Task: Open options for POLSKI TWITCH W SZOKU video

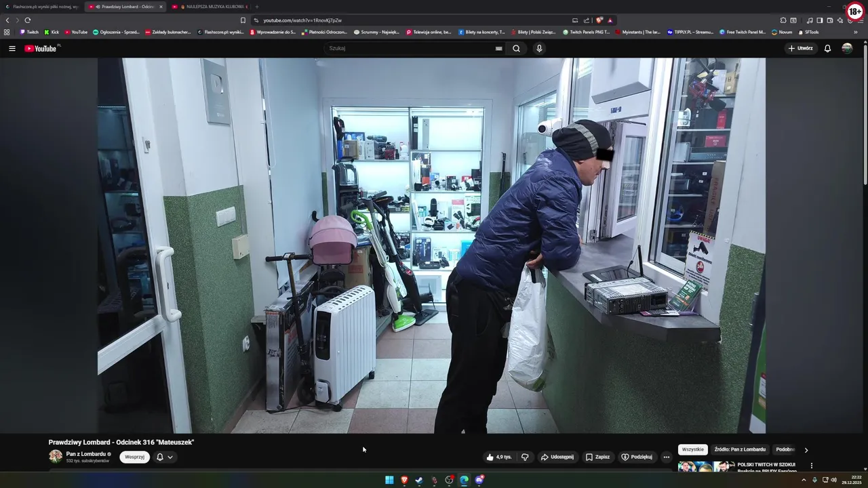Action: tap(811, 466)
